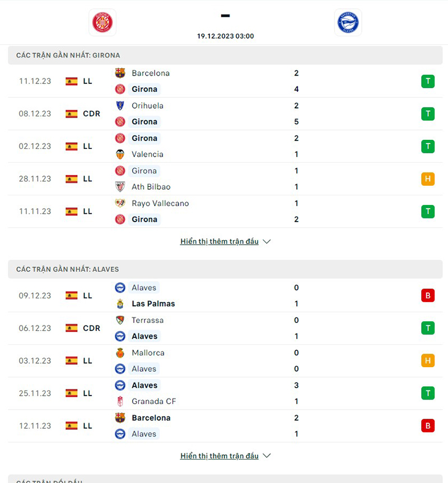The height and width of the screenshot is (483, 448).
Task: Toggle the orange H badge for Girona-Ath Bilbao
Action: [428, 179]
